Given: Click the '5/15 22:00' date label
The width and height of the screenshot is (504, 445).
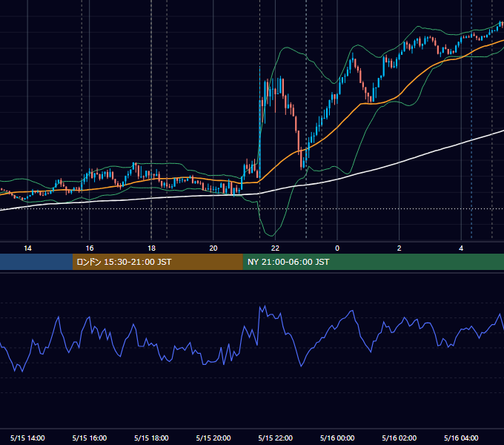Looking at the screenshot, I should tap(276, 438).
